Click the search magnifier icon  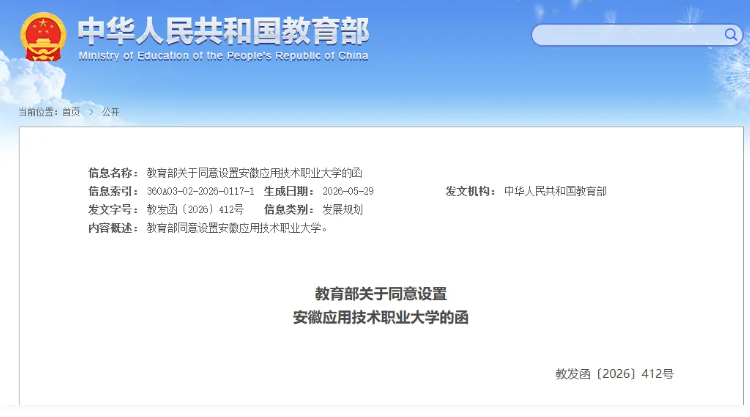(730, 34)
